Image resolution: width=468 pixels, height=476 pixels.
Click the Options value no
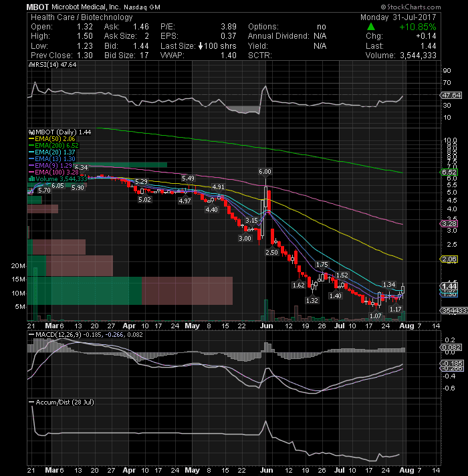[x=322, y=27]
